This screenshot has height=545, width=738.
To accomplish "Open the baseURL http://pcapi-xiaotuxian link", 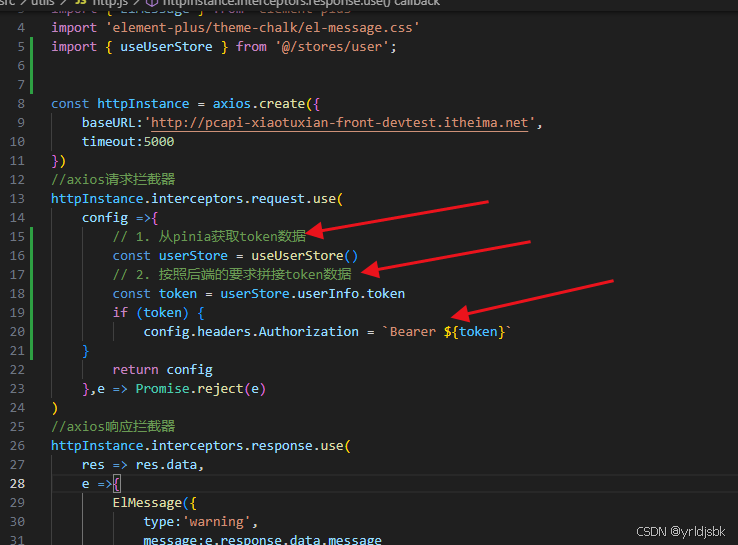I will 339,123.
